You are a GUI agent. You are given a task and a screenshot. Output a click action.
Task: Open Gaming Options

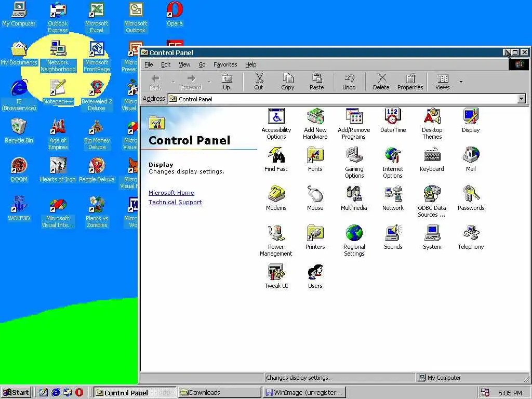click(354, 163)
